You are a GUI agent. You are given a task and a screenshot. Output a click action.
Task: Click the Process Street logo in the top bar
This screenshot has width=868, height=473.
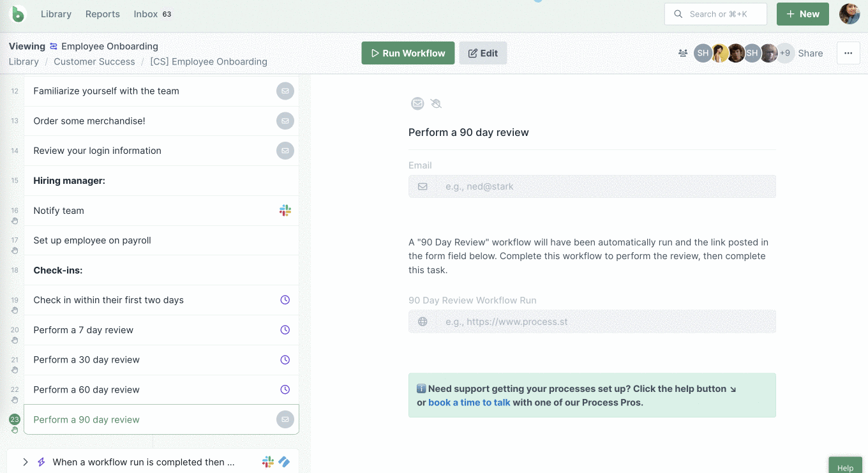tap(17, 14)
